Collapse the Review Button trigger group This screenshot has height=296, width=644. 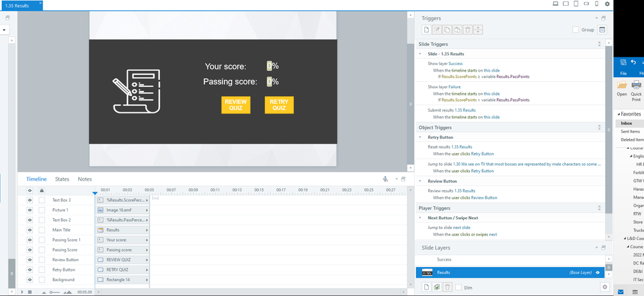pyautogui.click(x=420, y=181)
